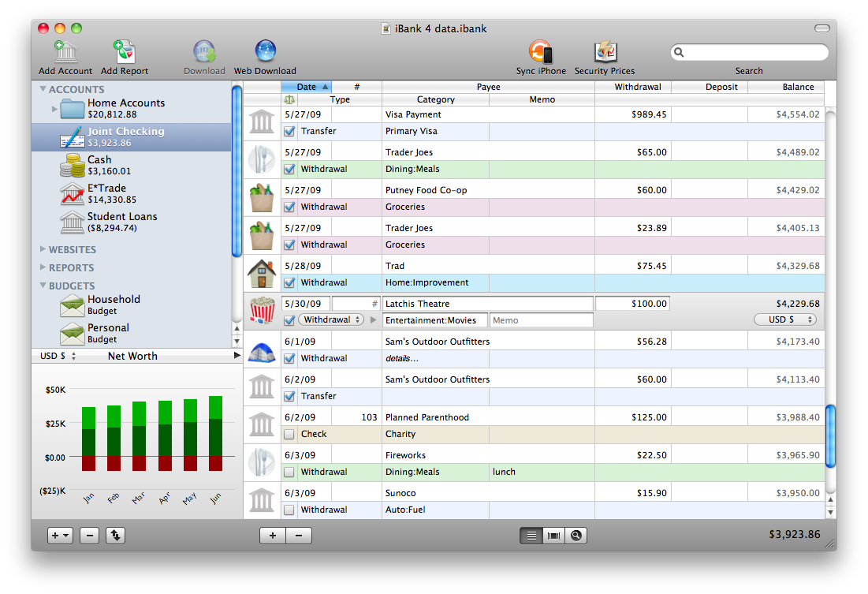
Task: Expand the Home Accounts folder triangle
Action: 54,109
